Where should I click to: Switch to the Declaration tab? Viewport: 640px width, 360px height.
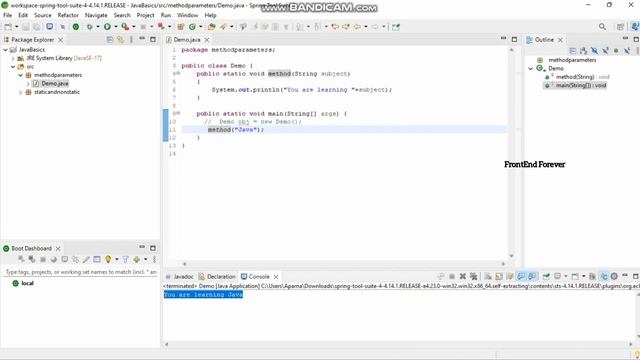(217, 276)
